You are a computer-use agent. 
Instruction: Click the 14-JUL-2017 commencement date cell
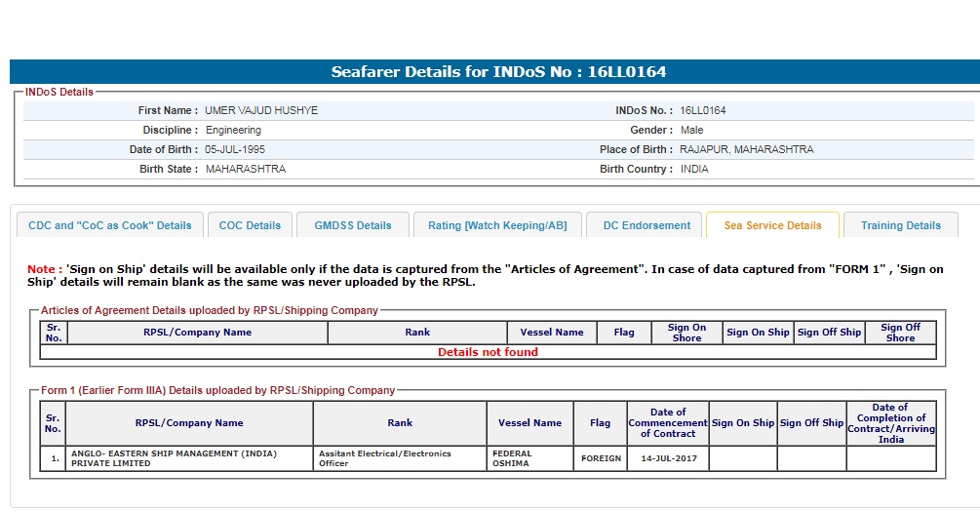[x=667, y=458]
